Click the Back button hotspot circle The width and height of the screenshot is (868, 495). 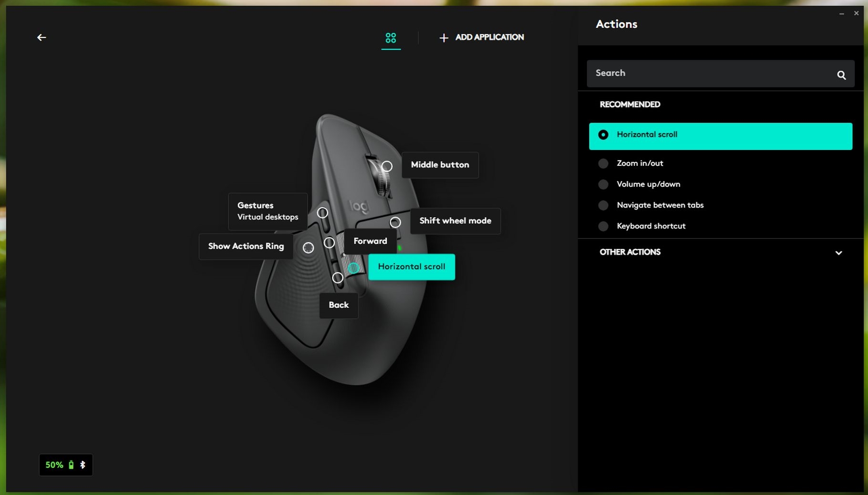click(x=338, y=278)
